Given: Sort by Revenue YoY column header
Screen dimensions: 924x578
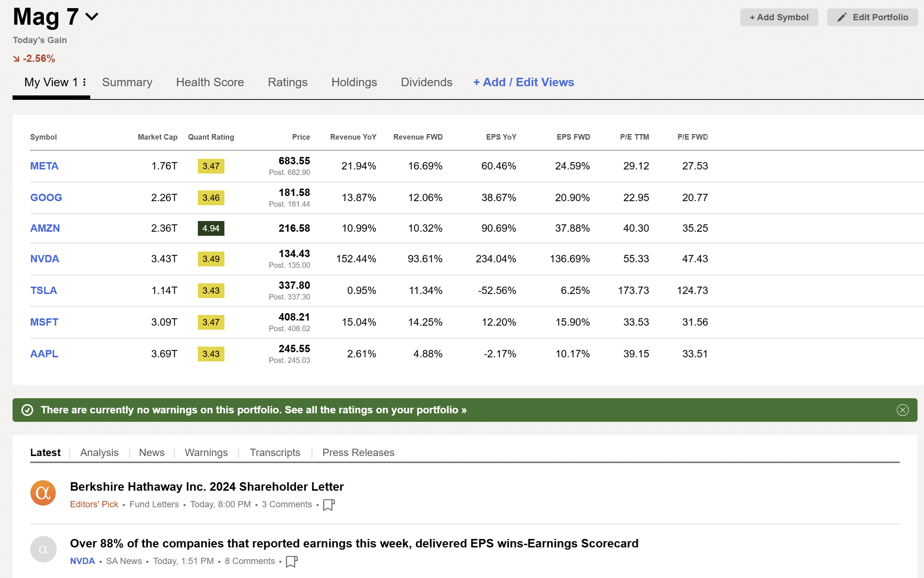Looking at the screenshot, I should tap(353, 137).
